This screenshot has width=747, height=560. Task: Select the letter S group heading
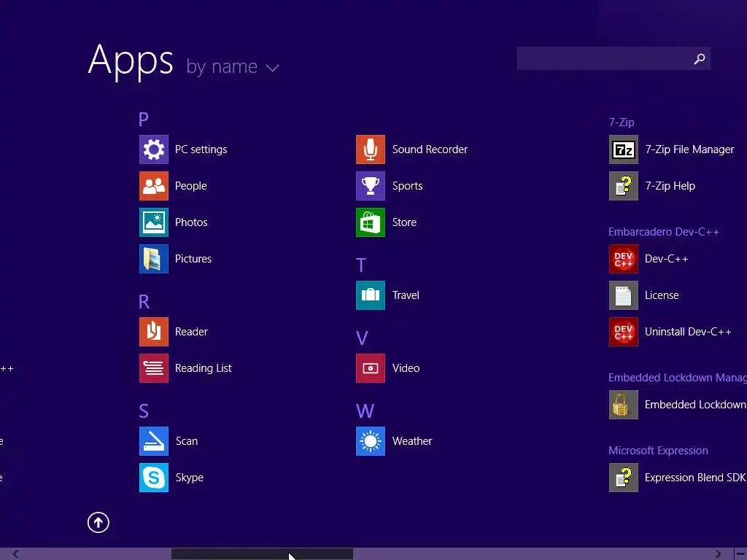pyautogui.click(x=144, y=411)
